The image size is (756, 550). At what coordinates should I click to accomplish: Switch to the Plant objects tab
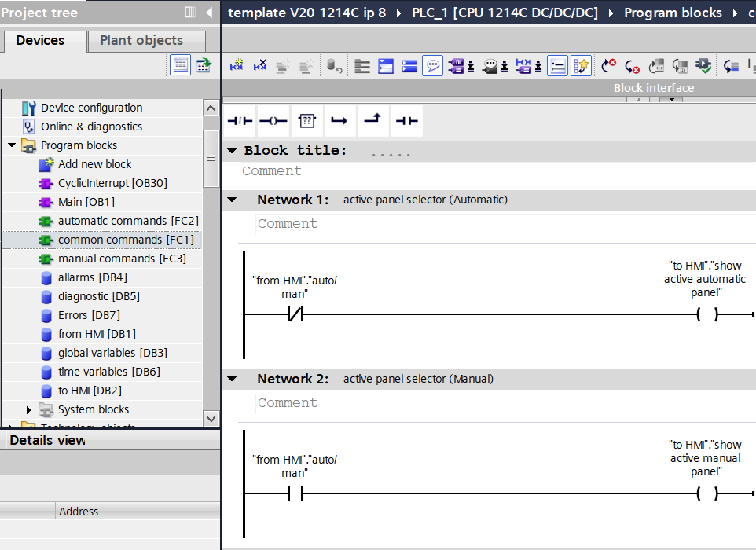click(x=141, y=41)
